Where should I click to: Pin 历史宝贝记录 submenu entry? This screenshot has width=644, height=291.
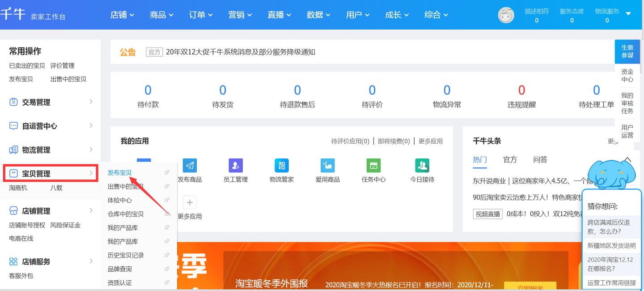167,255
